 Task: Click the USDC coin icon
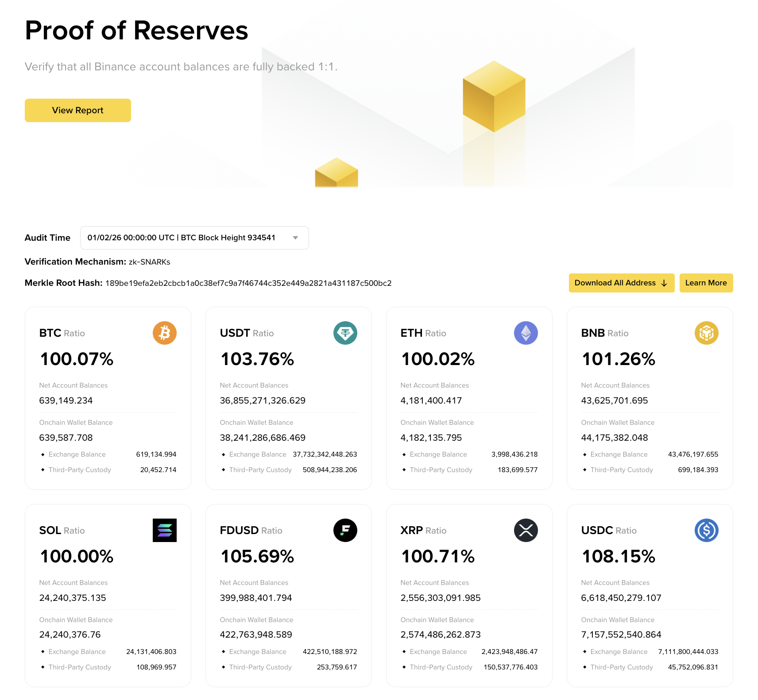click(706, 530)
